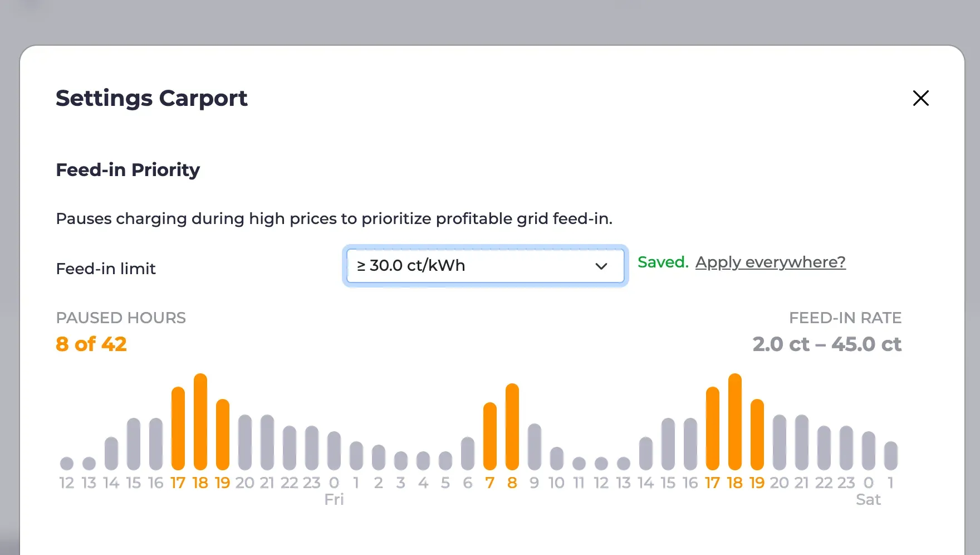Click the orange bar at first hour 17
The height and width of the screenshot is (555, 980).
(178, 429)
